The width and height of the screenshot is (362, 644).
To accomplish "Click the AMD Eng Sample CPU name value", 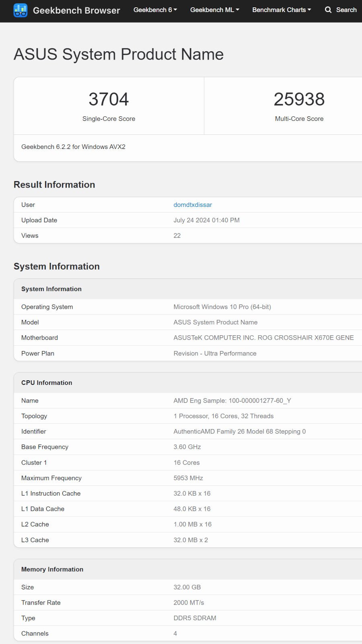I will 232,400.
